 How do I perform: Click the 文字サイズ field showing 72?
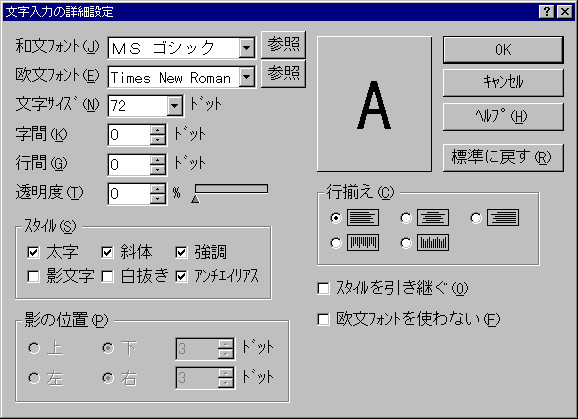coord(138,106)
